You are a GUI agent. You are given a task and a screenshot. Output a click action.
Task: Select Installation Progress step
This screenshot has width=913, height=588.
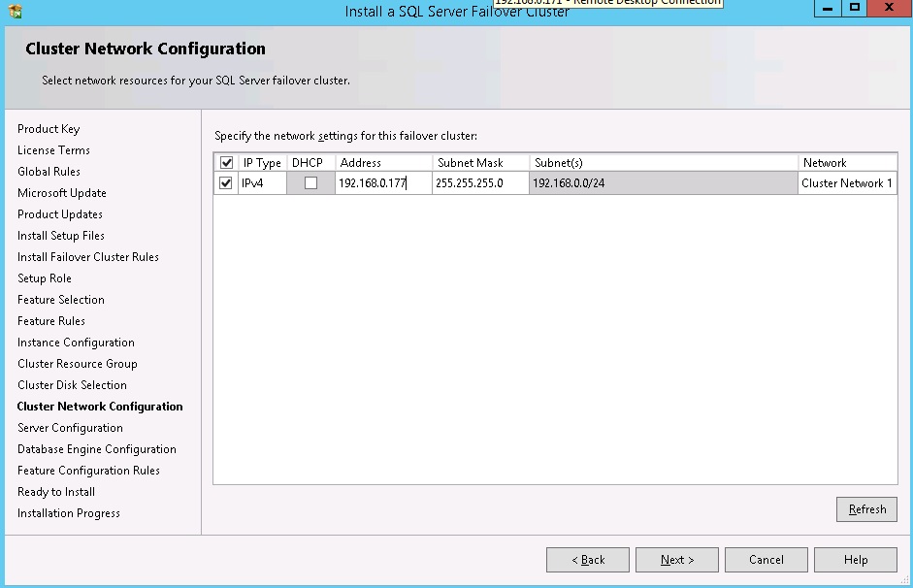pos(69,513)
